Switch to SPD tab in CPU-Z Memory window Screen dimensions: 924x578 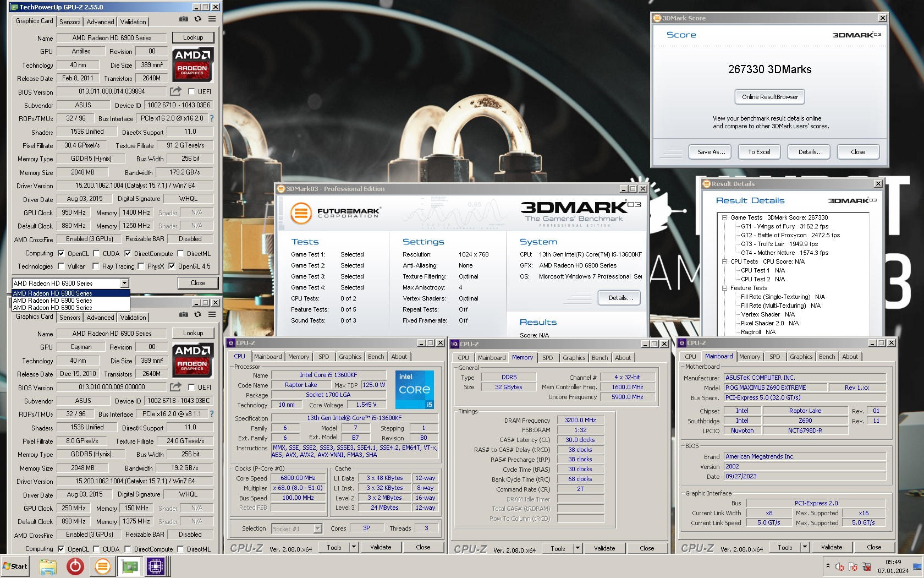coord(548,358)
